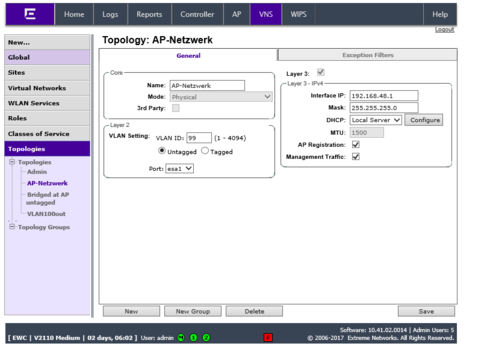Click the New... sidebar item

coord(47,42)
